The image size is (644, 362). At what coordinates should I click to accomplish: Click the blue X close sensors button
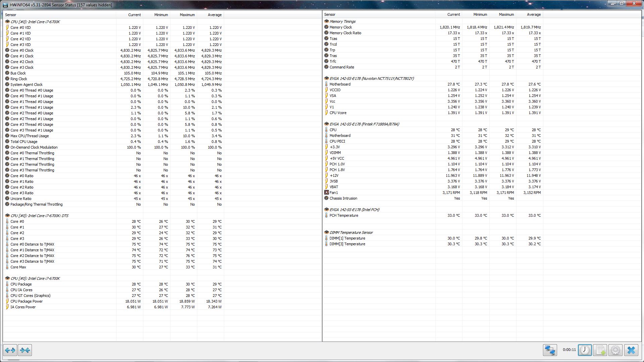point(631,350)
